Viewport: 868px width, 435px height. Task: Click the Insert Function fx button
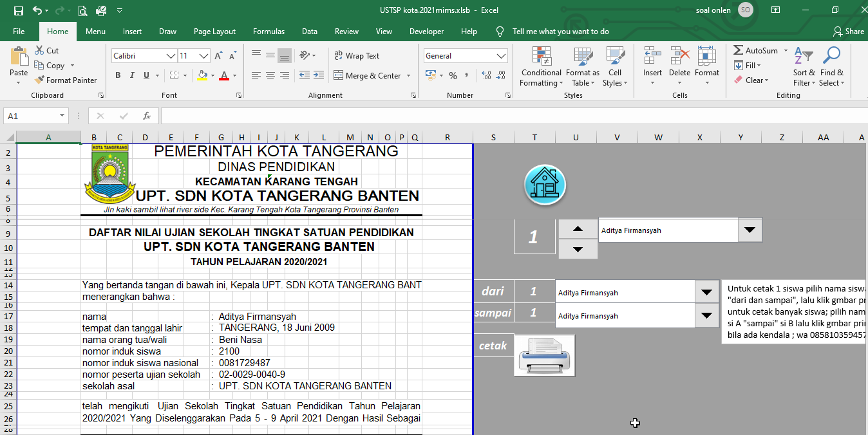pos(147,116)
